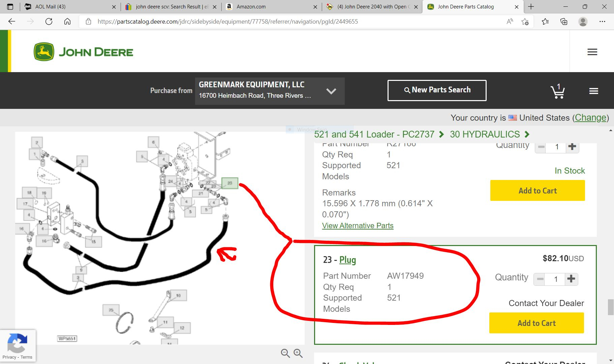Open the dark bar hamburger menu

(x=594, y=91)
